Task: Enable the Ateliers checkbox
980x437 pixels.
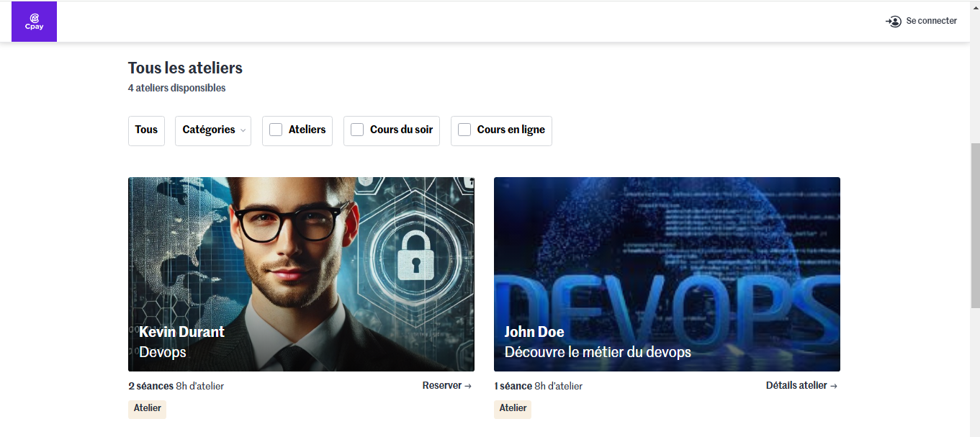Action: 276,130
